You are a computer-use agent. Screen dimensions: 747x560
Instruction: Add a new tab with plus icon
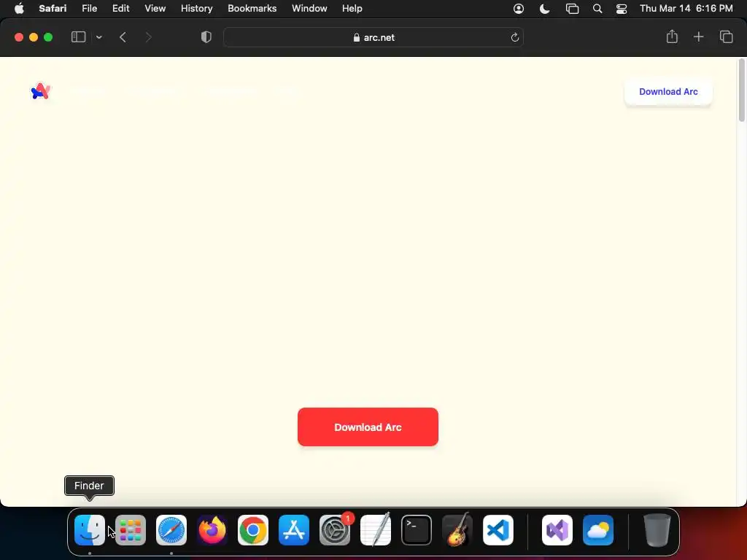click(698, 36)
